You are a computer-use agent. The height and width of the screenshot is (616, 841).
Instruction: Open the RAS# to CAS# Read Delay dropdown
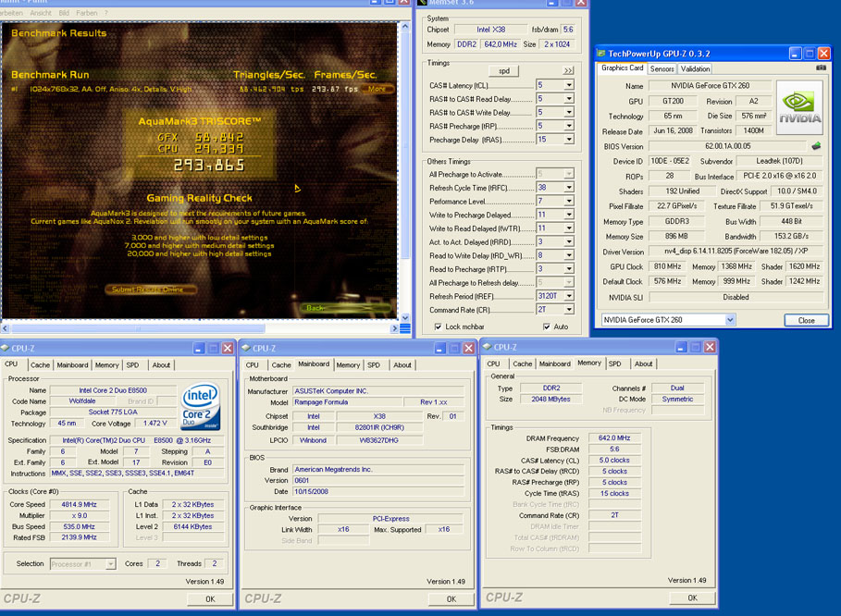click(569, 99)
